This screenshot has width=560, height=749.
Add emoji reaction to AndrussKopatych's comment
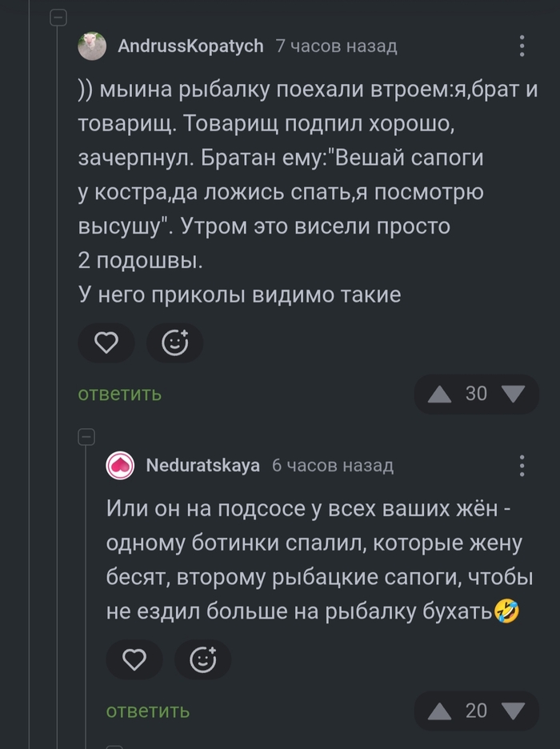pos(174,343)
